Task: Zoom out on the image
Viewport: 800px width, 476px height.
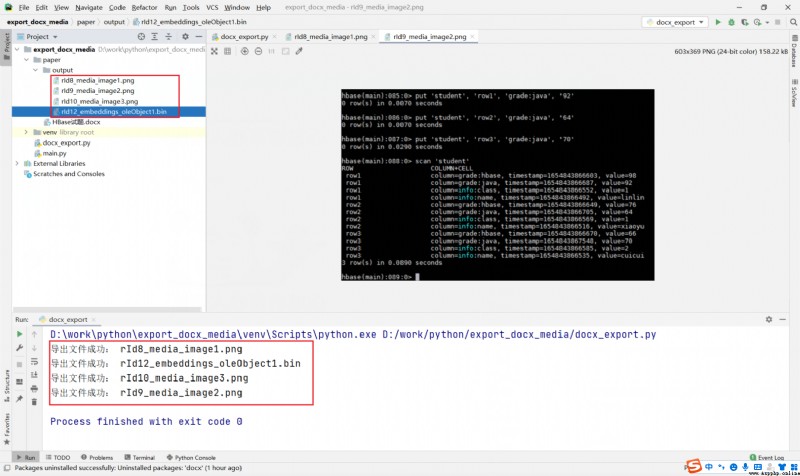Action: (258, 51)
